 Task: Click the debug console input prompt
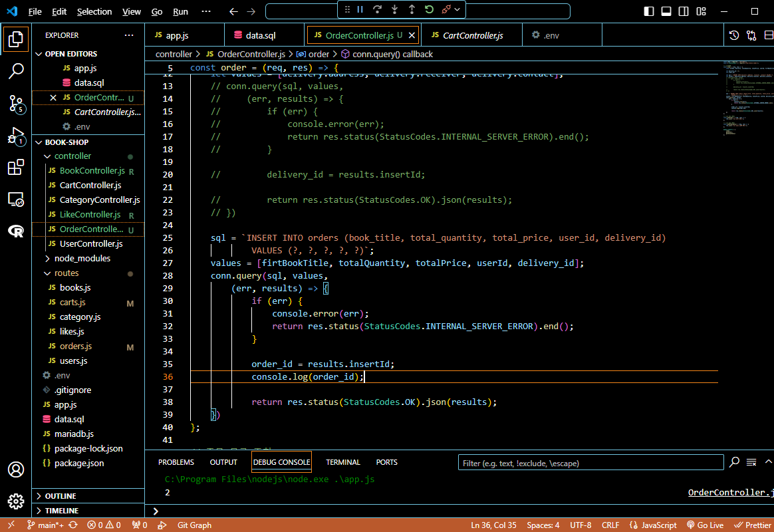pos(459,511)
